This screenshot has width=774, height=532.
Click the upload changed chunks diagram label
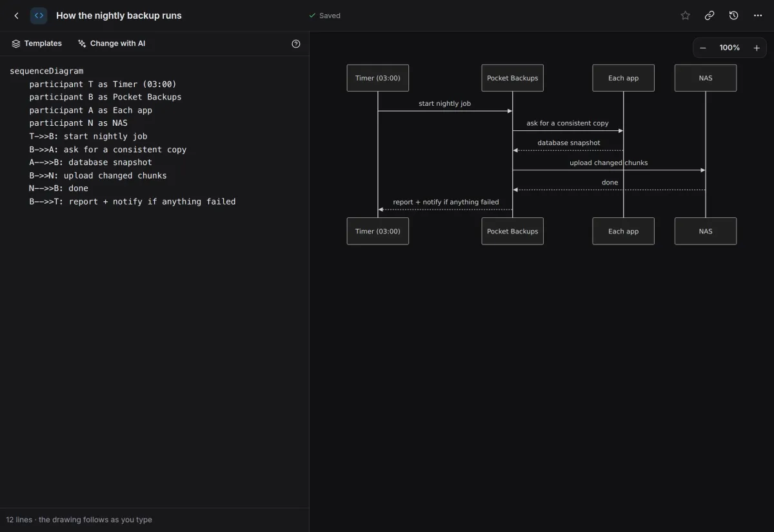[609, 163]
